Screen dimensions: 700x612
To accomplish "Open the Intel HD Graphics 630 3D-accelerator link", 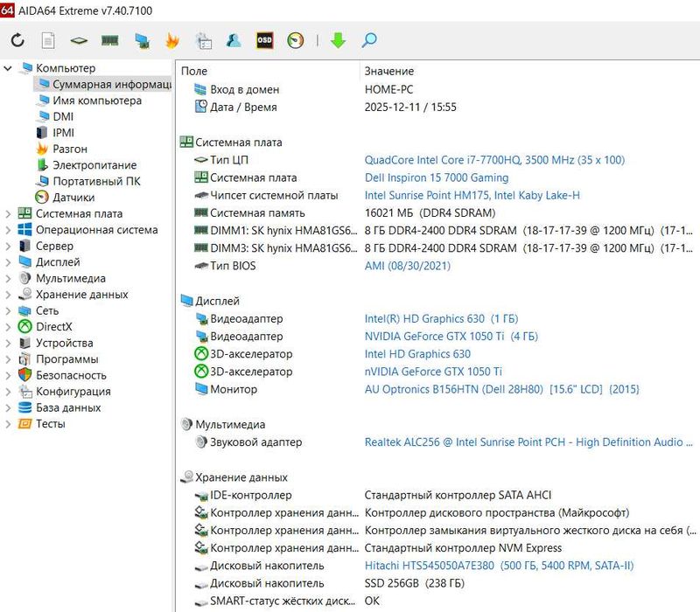I will click(417, 354).
